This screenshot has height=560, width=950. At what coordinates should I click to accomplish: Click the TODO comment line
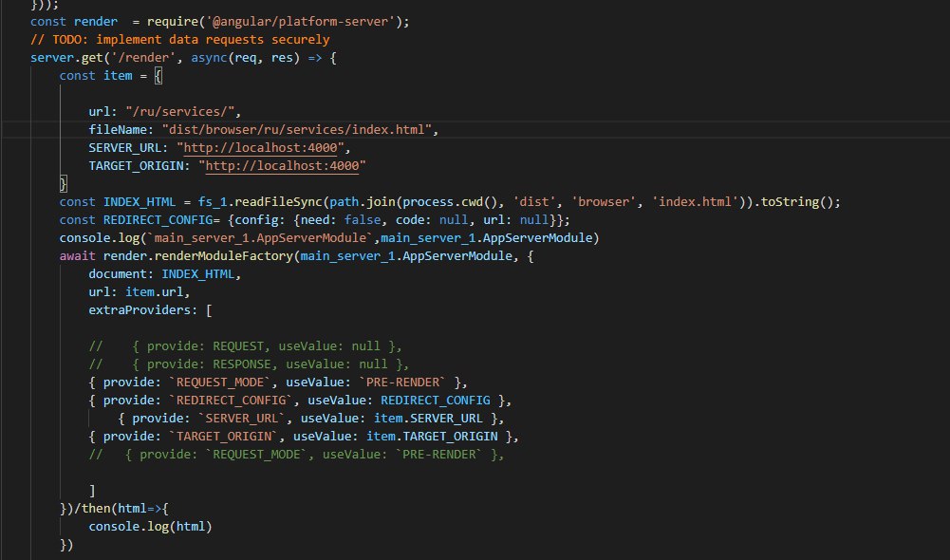pyautogui.click(x=180, y=40)
